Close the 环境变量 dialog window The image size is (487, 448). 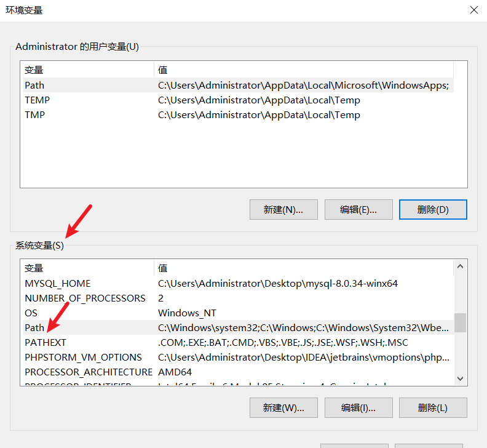473,10
